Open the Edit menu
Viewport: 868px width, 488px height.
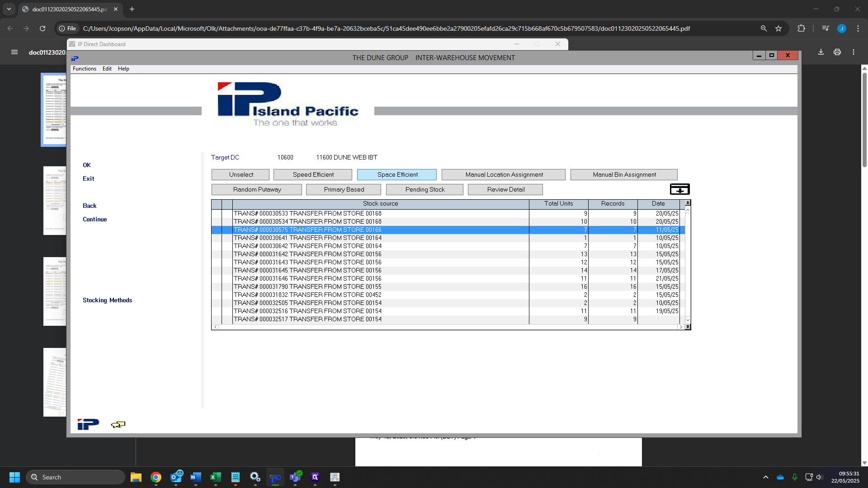pyautogui.click(x=107, y=69)
